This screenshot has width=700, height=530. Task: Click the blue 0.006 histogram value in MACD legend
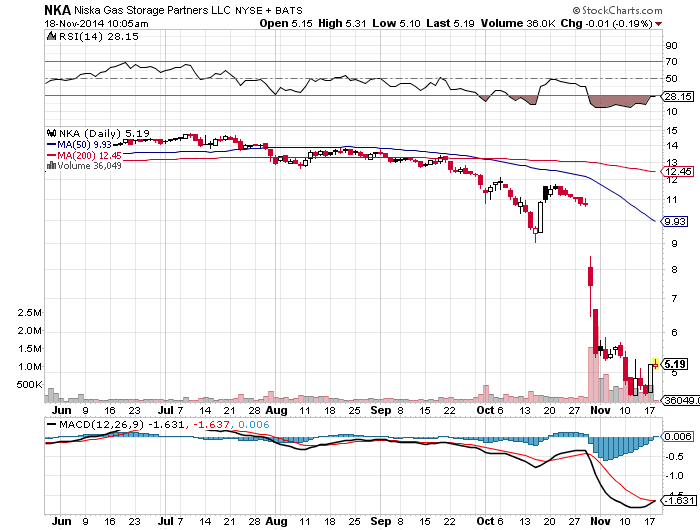tap(254, 424)
